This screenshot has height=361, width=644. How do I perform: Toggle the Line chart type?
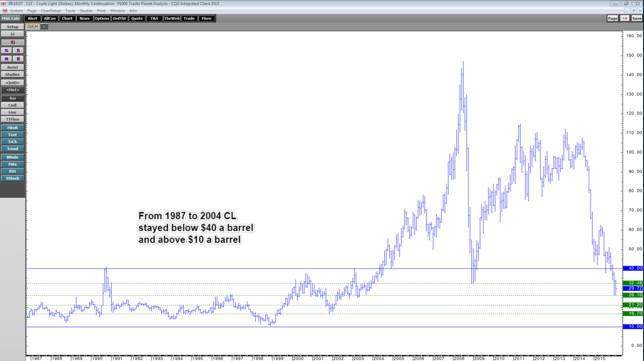pos(12,112)
